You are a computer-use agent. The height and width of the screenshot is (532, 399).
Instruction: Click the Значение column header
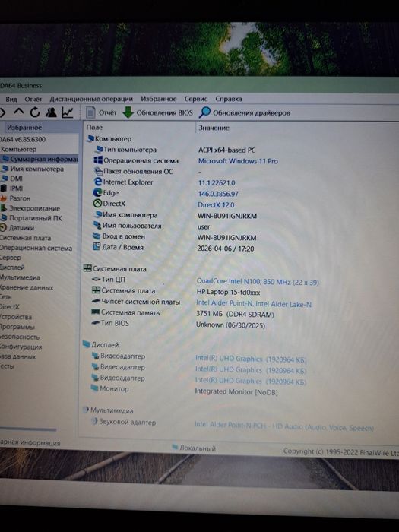[214, 128]
